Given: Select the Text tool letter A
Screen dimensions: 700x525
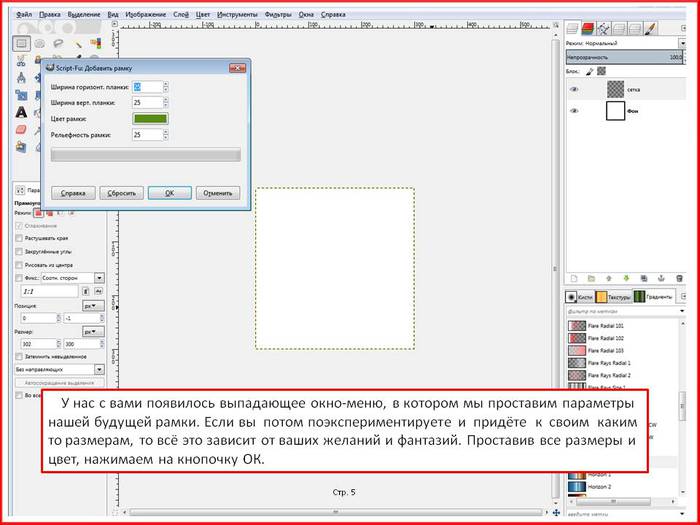Looking at the screenshot, I should point(21,112).
